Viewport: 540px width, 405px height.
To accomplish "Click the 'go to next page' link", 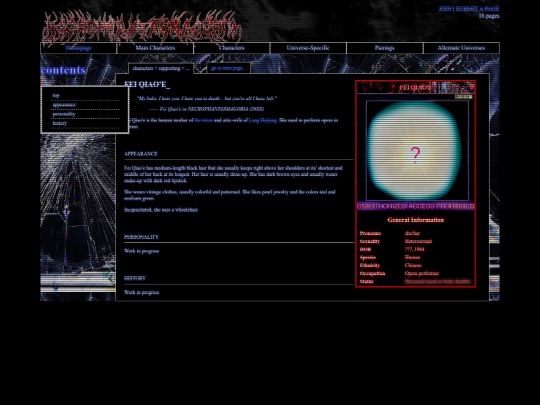I will pyautogui.click(x=228, y=68).
